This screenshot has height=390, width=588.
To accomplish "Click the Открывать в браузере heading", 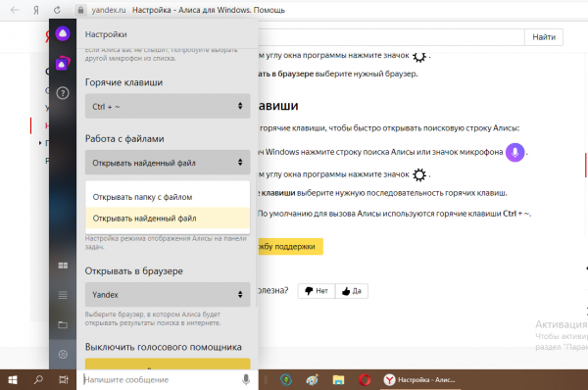I will click(134, 270).
